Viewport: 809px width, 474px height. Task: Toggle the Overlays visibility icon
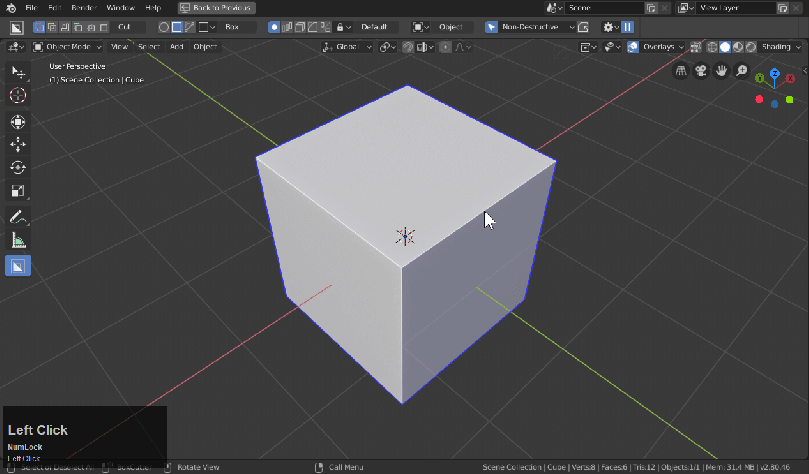point(633,47)
